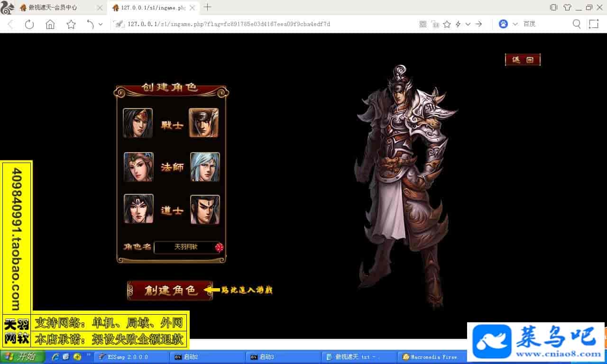Open the QR code icon in address bar
Screen dimensions: 607x364
pos(423,24)
